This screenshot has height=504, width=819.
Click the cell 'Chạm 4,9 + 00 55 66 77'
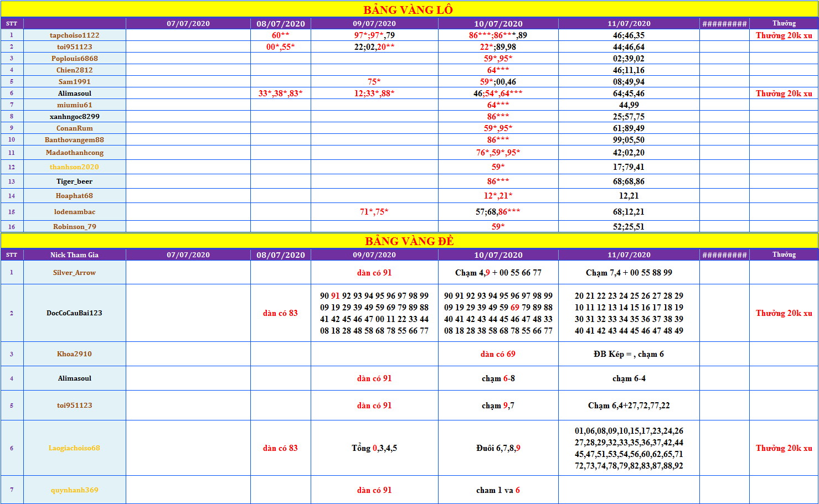click(x=498, y=273)
